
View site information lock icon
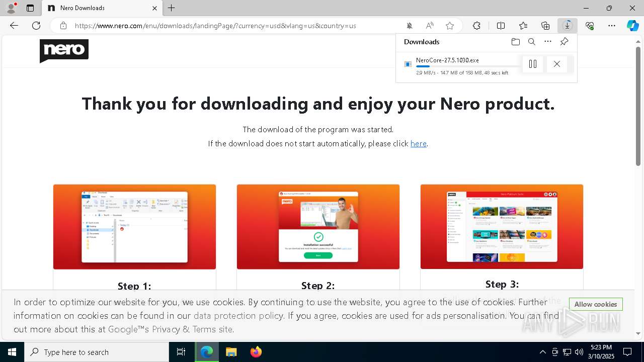63,26
